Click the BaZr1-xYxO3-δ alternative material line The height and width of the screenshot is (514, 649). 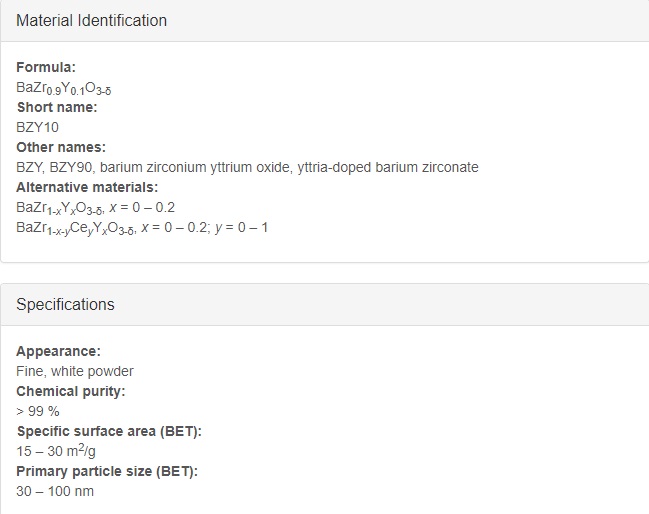click(x=96, y=208)
